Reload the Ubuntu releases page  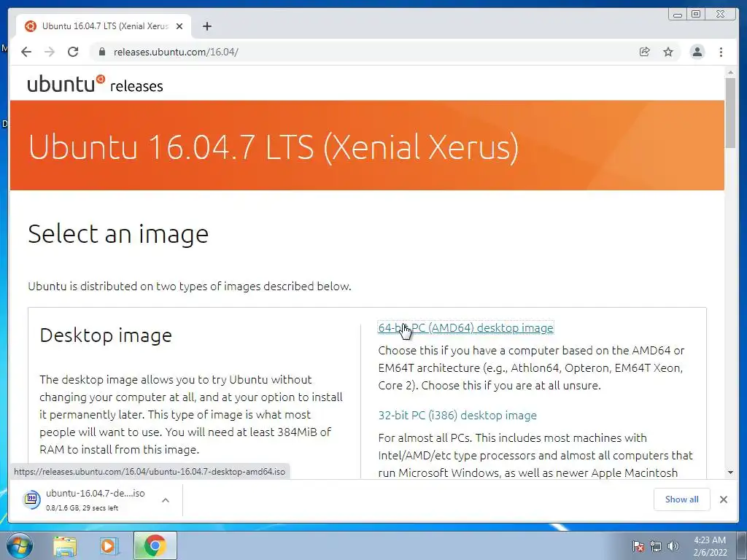[x=73, y=52]
